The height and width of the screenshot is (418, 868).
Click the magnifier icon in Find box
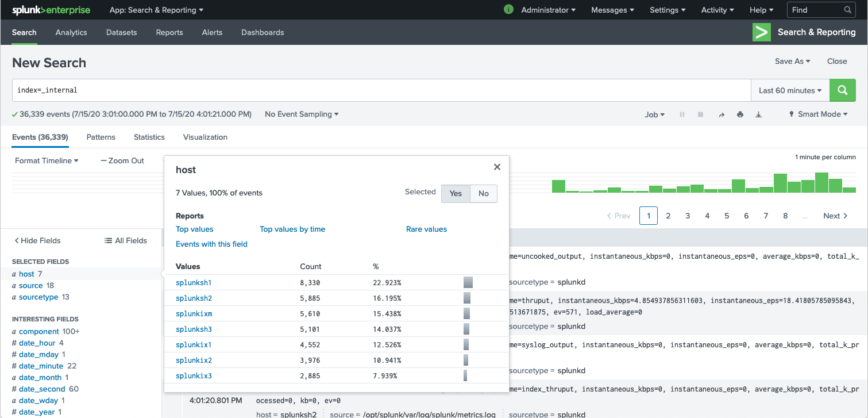point(848,10)
